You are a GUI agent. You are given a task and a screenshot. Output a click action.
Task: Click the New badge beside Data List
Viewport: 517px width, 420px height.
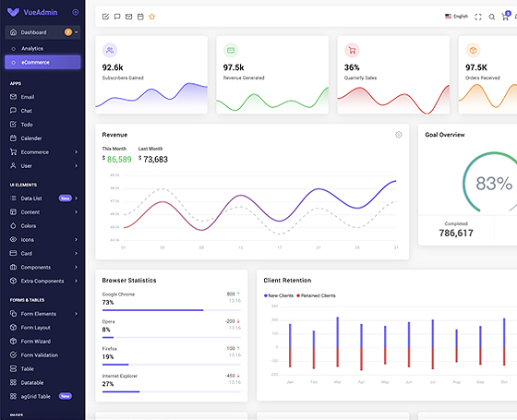(x=66, y=198)
